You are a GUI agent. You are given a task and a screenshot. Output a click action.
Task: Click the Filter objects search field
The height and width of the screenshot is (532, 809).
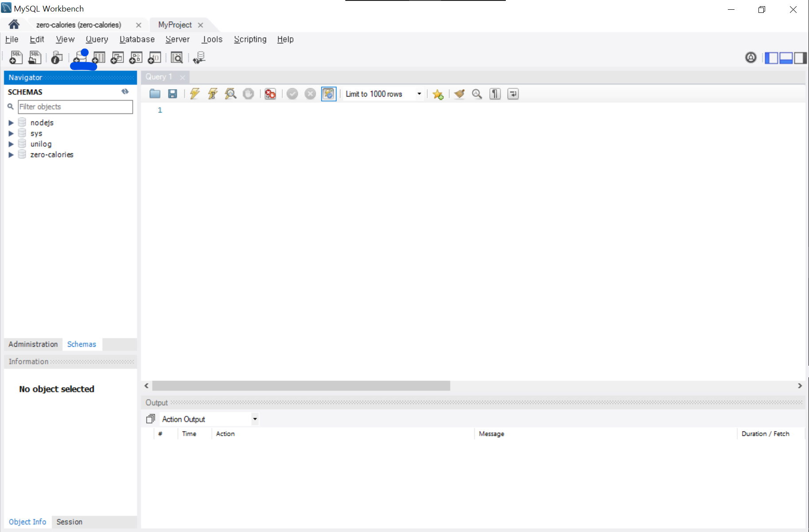tap(75, 107)
